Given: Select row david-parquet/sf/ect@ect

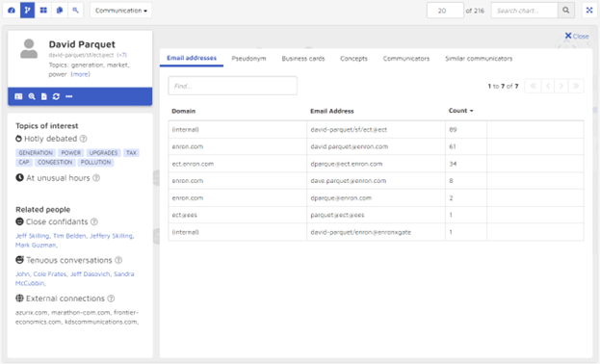Looking at the screenshot, I should (x=377, y=129).
